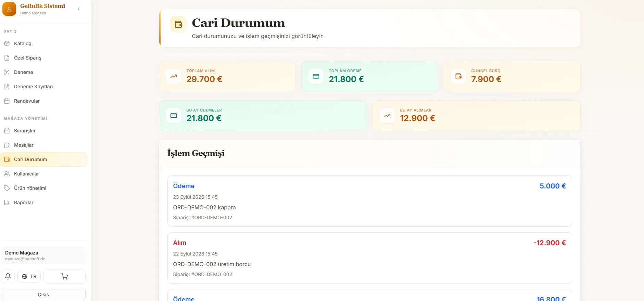Image resolution: width=644 pixels, height=301 pixels.
Task: Open notifications with the bell icon
Action: [x=8, y=276]
